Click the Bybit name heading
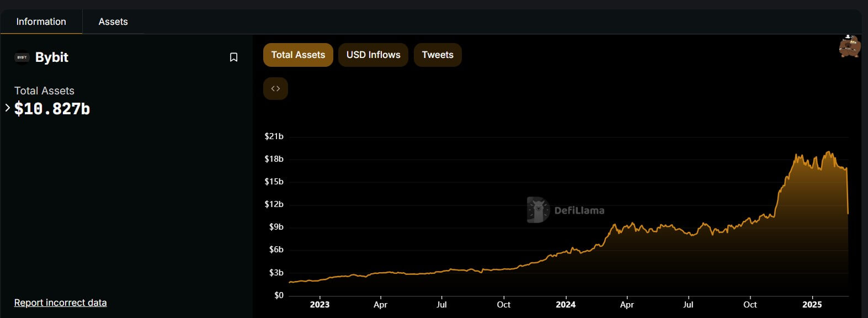The width and height of the screenshot is (868, 318). click(52, 57)
